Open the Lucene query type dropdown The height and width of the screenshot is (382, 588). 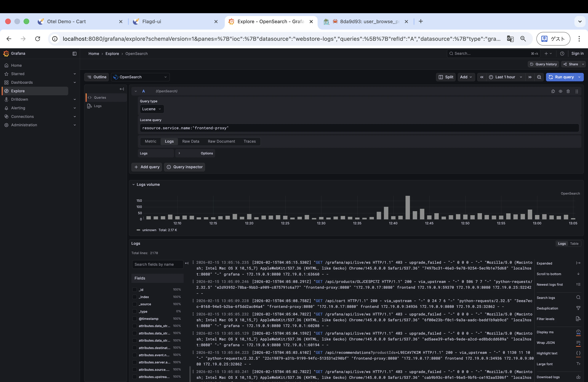tap(152, 109)
